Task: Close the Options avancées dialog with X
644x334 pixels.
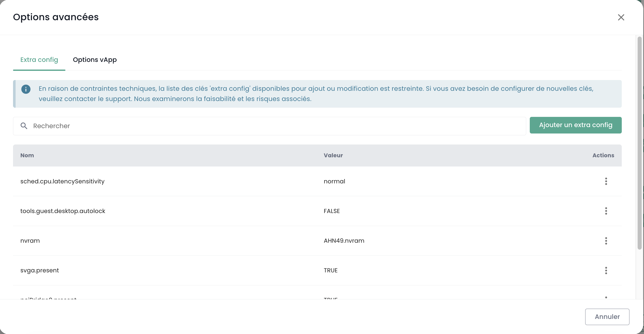Action: pos(621,17)
